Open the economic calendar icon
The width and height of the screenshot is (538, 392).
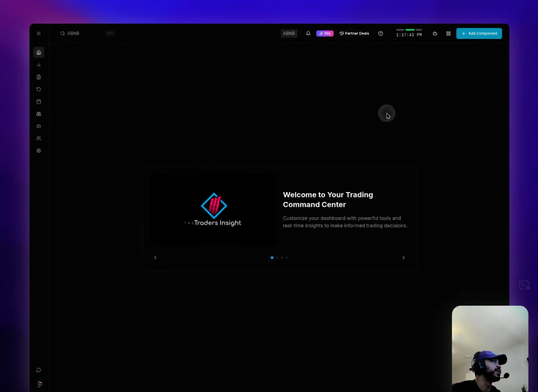(x=38, y=101)
